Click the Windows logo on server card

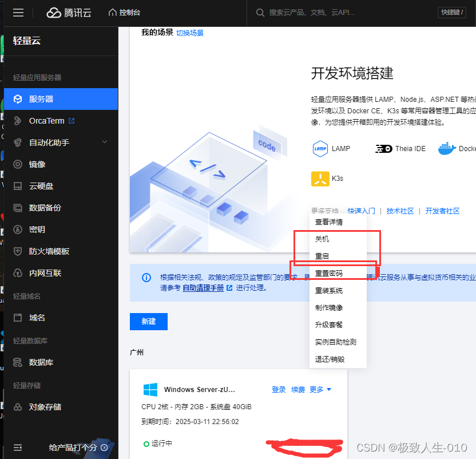tap(150, 389)
